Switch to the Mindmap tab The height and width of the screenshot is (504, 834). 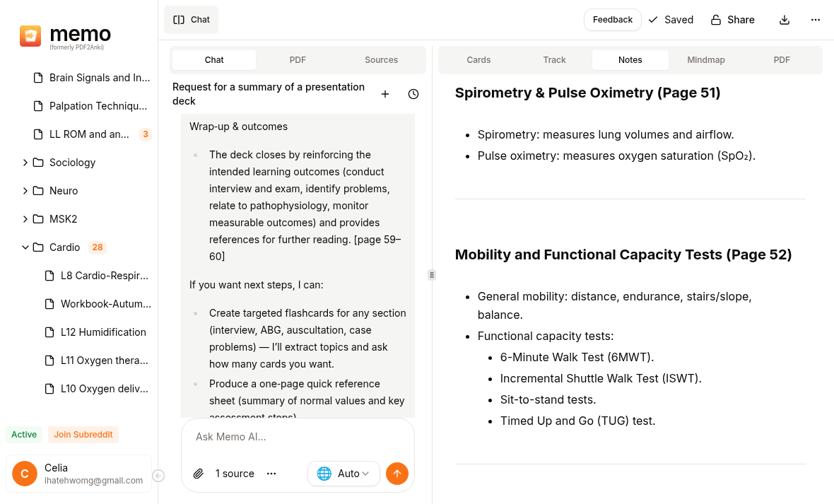pyautogui.click(x=706, y=60)
